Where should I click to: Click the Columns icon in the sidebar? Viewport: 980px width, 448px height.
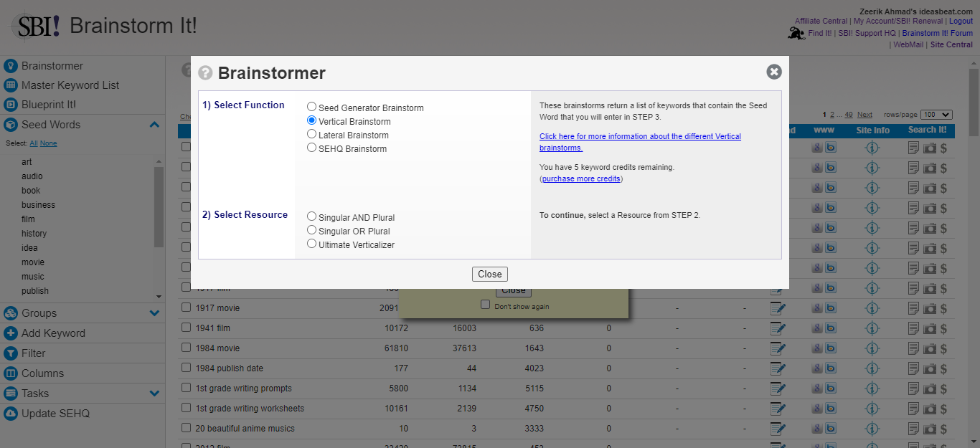point(10,373)
